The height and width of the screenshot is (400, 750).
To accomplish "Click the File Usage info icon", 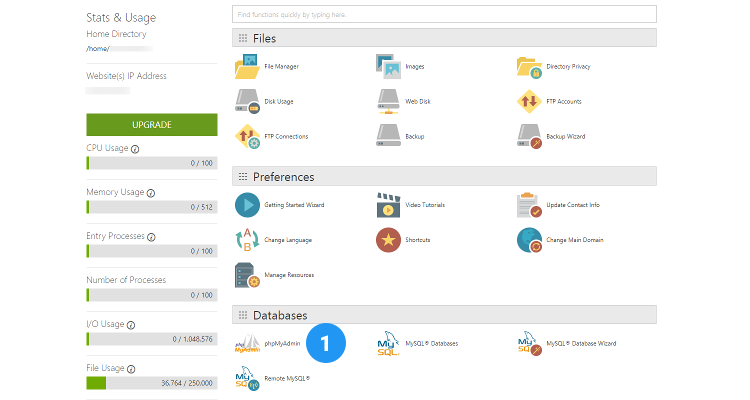I will (x=131, y=369).
